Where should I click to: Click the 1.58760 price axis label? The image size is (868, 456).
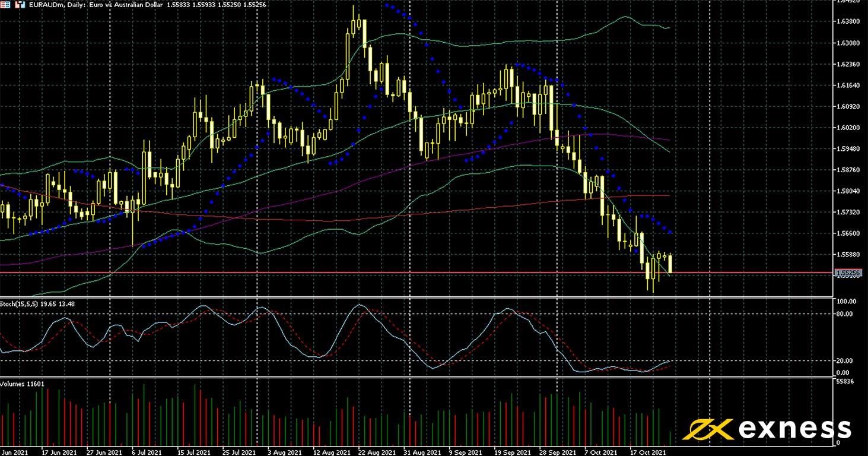tap(847, 170)
